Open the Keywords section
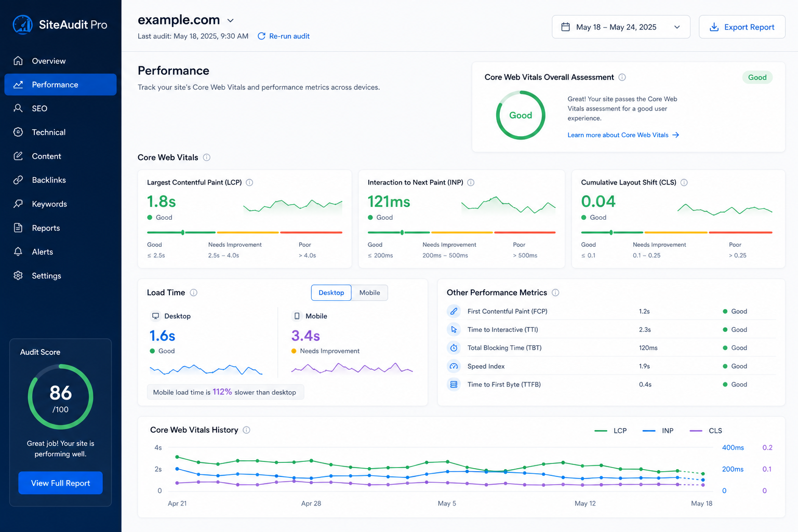Viewport: 798px width, 532px height. tap(60, 204)
